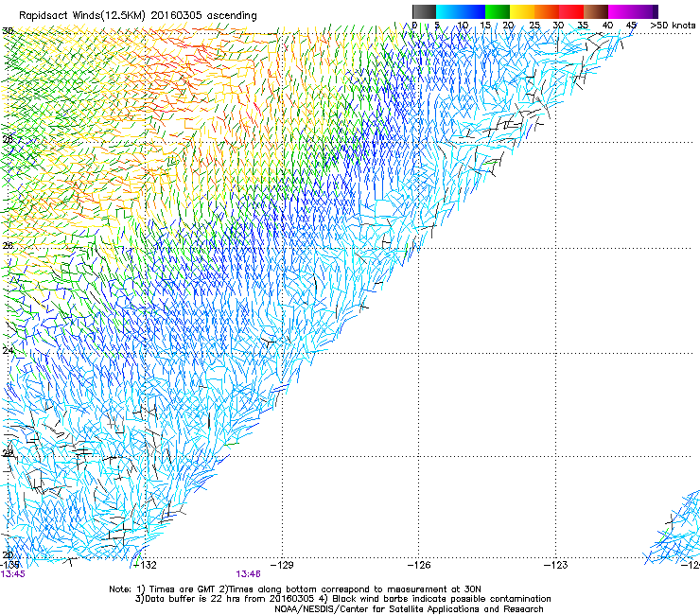Screen dimensions: 700x615
Task: Click the '-129' longitude label
Action: point(283,565)
